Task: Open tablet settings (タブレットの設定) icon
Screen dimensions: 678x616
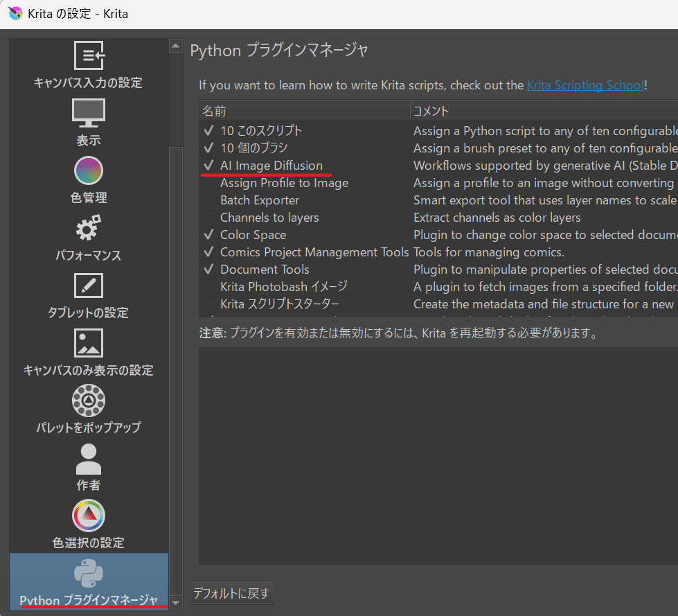Action: 89,285
